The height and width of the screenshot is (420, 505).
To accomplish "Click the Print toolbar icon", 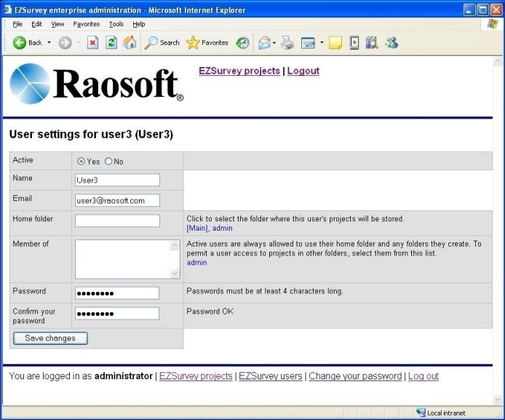I will coord(287,43).
